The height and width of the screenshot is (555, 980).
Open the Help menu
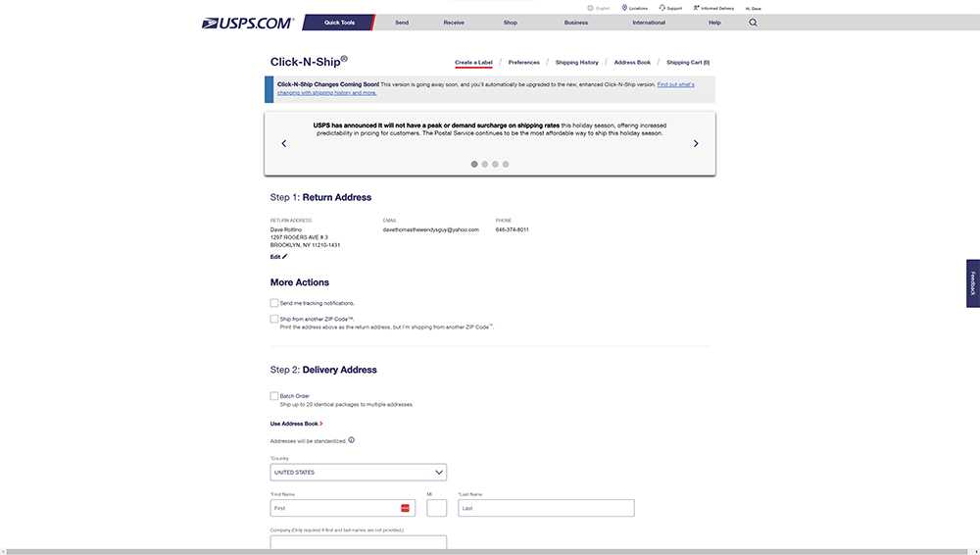tap(714, 23)
